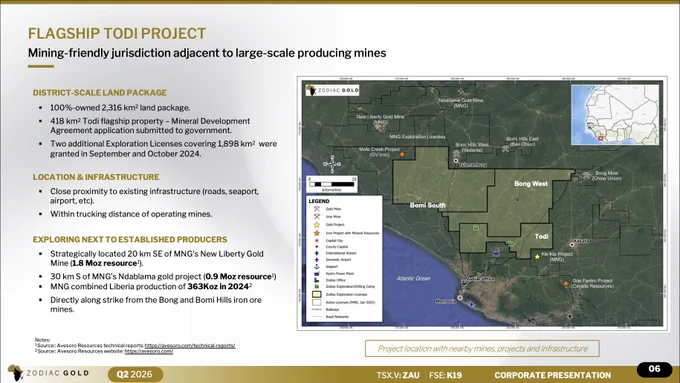
Task: Click the DISTRICT-SCALE LAND PACKAGE heading
Action: [x=100, y=92]
